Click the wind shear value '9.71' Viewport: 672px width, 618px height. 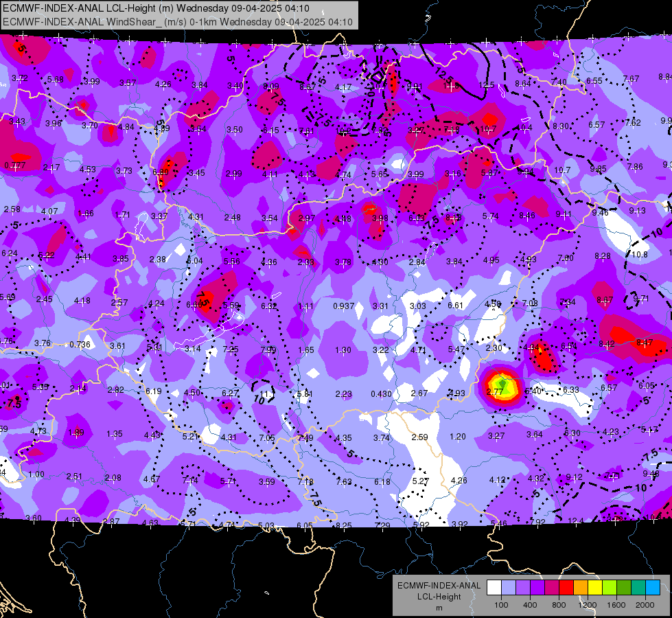click(642, 298)
